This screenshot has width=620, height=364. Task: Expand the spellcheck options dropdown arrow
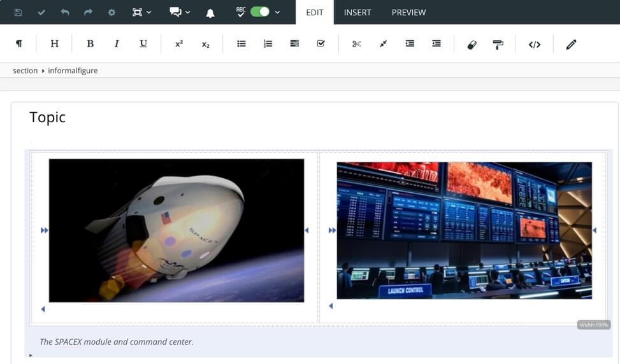[277, 12]
